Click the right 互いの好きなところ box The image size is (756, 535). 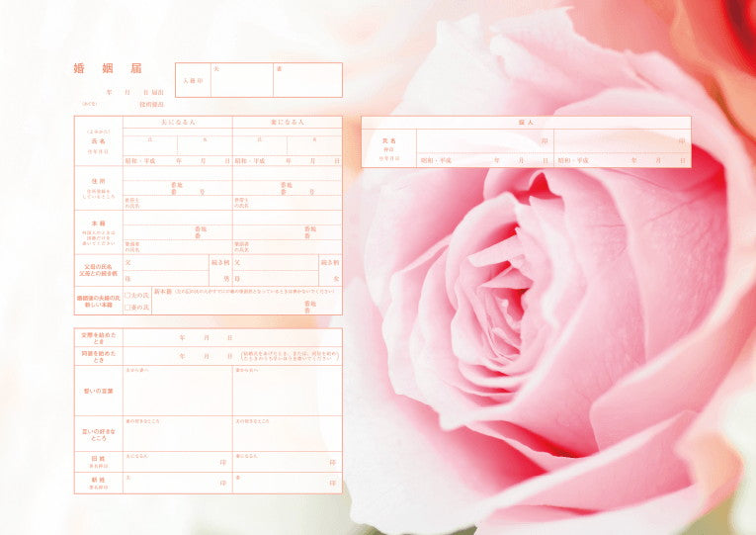(288, 435)
